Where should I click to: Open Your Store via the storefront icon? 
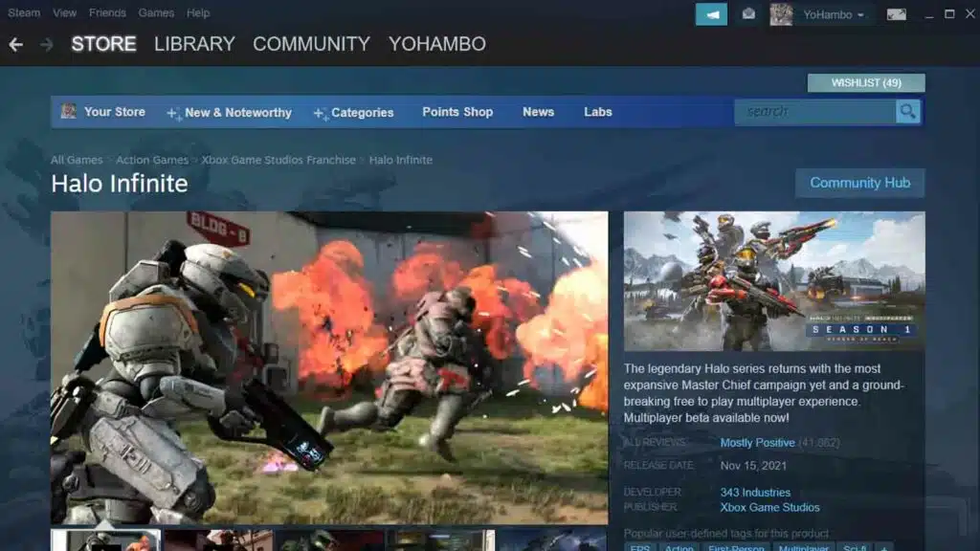pyautogui.click(x=67, y=112)
